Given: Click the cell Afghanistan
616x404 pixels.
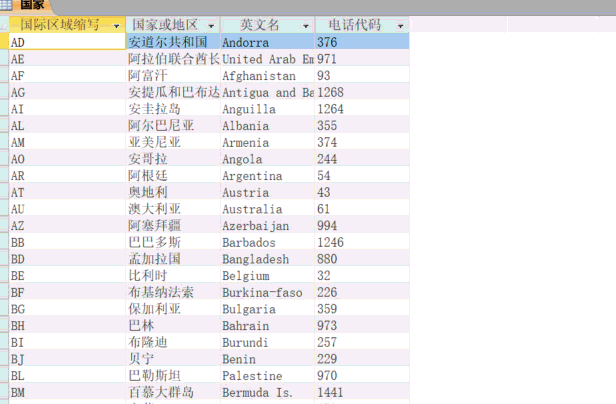Looking at the screenshot, I should pos(268,75).
